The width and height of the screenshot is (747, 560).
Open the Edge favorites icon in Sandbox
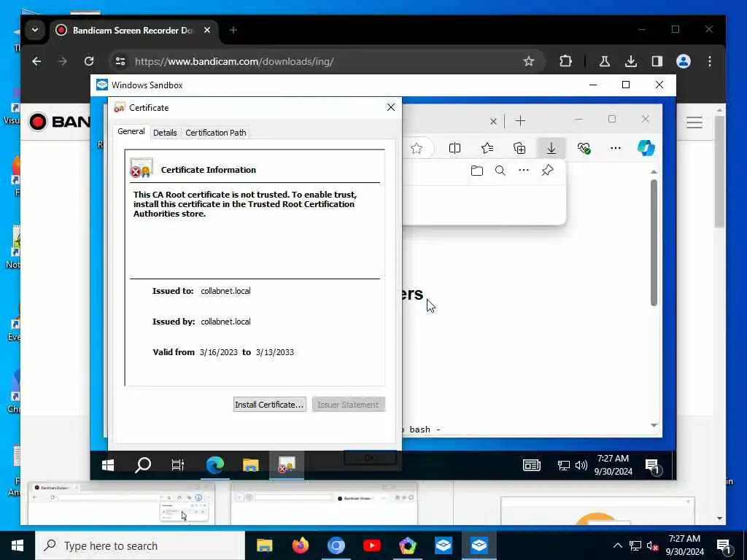pyautogui.click(x=487, y=148)
